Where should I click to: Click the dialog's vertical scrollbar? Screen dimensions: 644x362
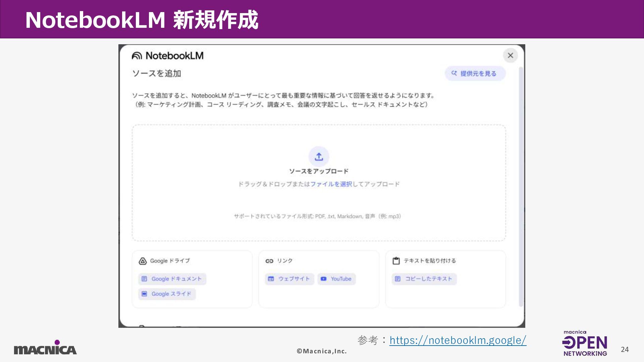521,186
